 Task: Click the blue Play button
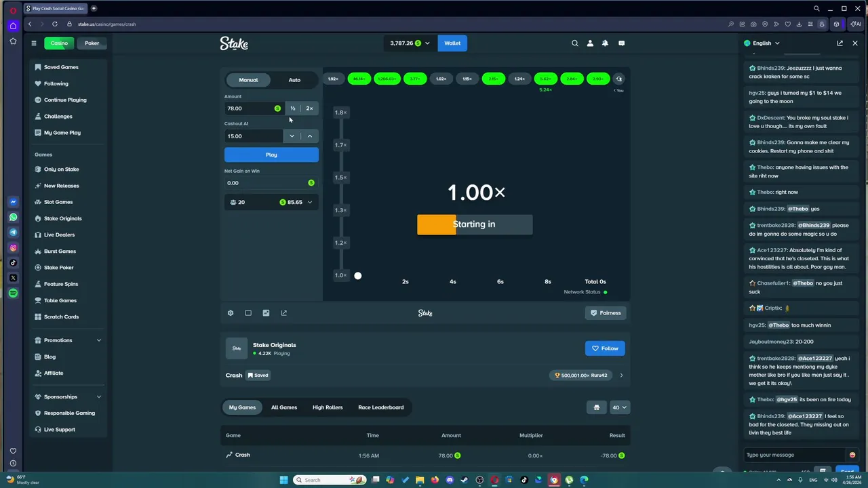[x=271, y=155]
